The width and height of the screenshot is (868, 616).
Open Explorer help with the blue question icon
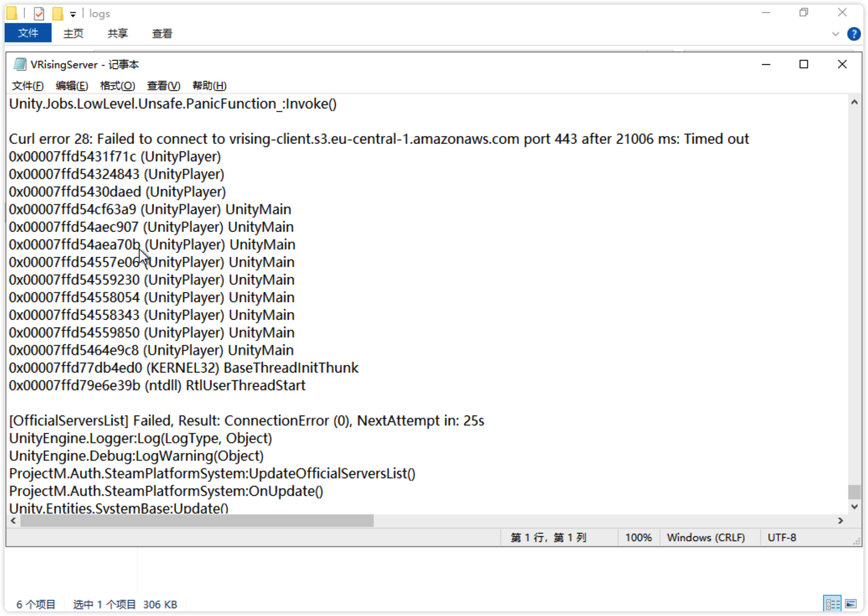point(854,34)
